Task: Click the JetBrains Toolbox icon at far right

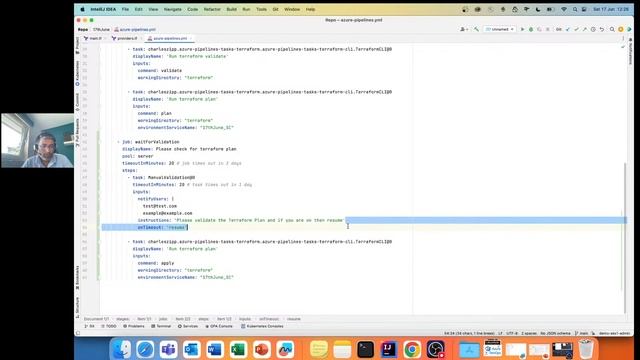Action: (x=629, y=29)
